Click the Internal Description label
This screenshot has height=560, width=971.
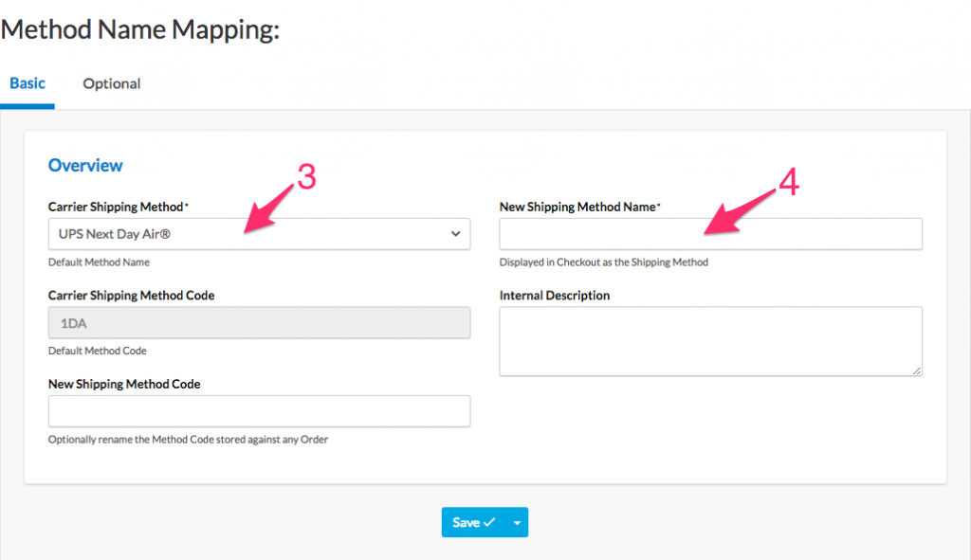(x=555, y=296)
